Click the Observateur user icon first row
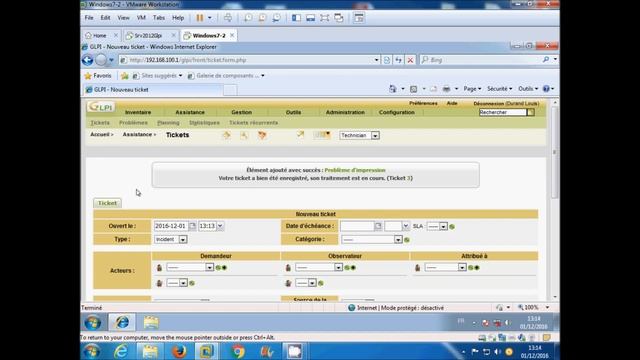 (288, 268)
